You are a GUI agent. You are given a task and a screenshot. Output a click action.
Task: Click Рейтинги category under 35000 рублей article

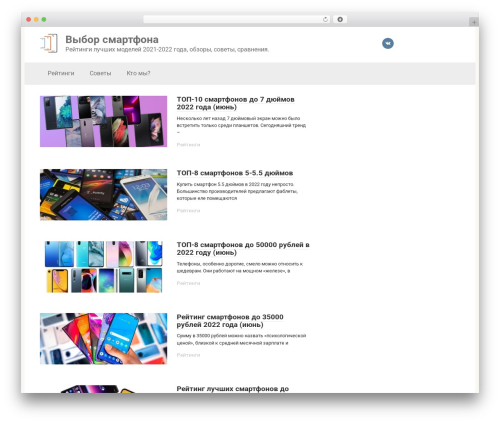(x=188, y=355)
